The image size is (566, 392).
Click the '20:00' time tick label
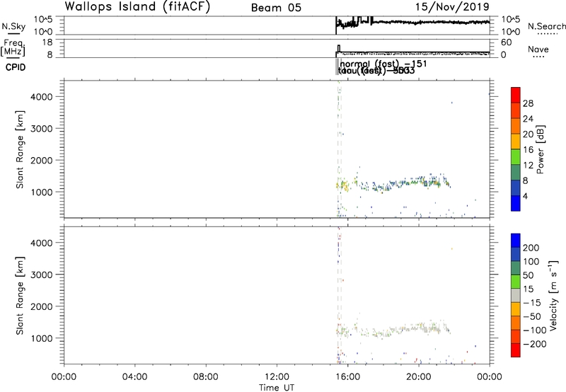pyautogui.click(x=418, y=377)
